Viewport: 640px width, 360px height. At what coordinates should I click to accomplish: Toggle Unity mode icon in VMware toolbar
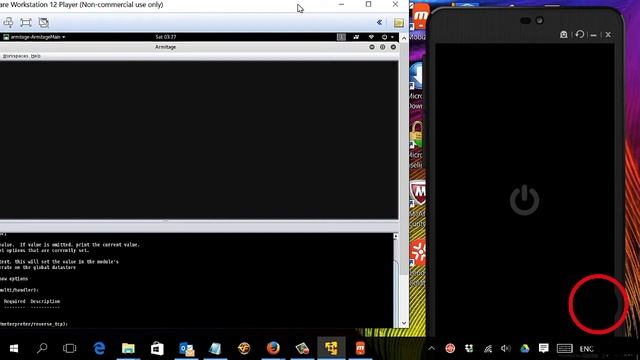44,22
